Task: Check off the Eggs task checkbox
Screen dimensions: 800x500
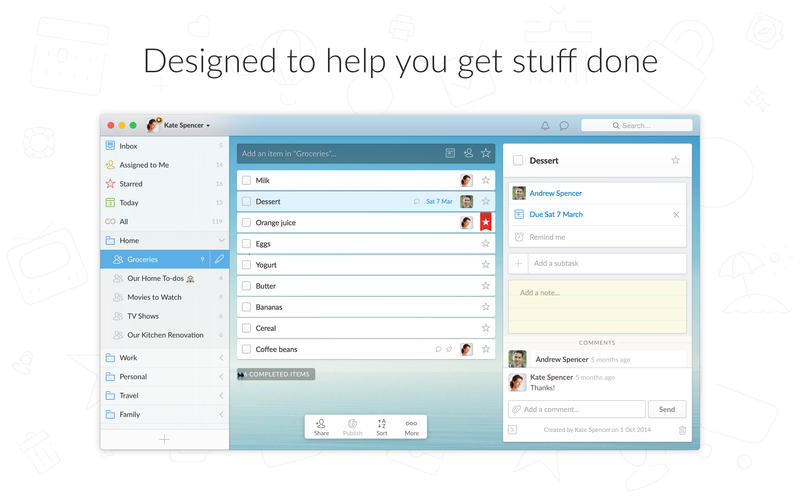Action: tap(246, 244)
